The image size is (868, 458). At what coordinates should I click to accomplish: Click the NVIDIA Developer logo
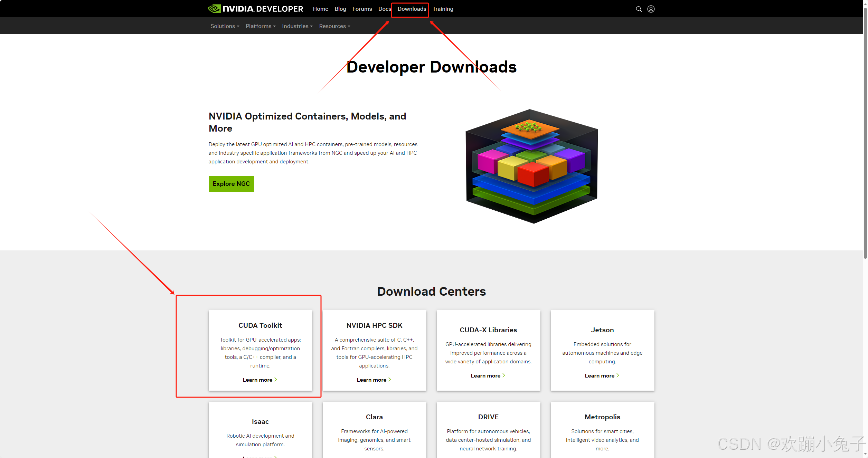[x=255, y=9]
